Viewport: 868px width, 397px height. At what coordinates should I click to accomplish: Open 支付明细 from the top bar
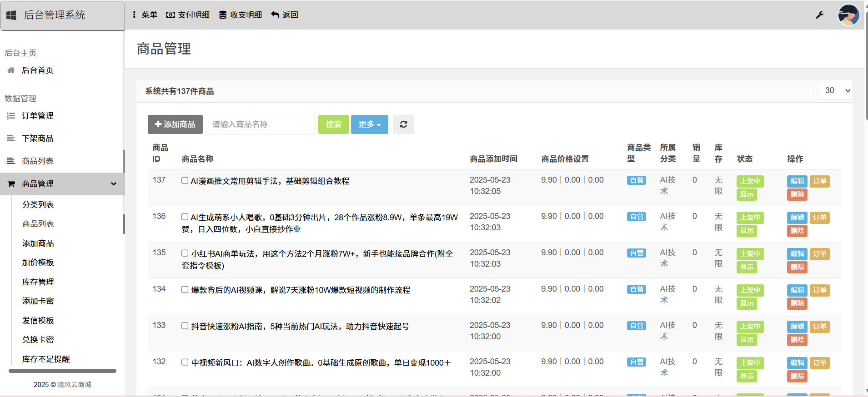tap(188, 15)
